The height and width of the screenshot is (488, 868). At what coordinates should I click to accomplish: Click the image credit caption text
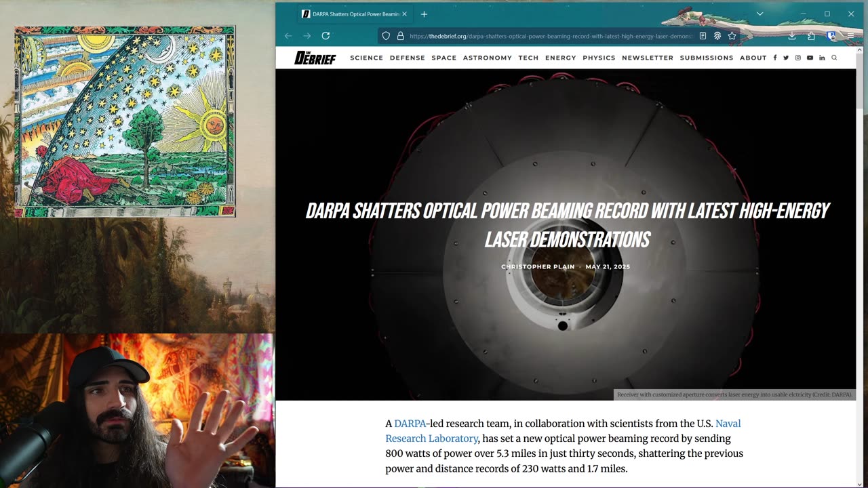tap(734, 394)
